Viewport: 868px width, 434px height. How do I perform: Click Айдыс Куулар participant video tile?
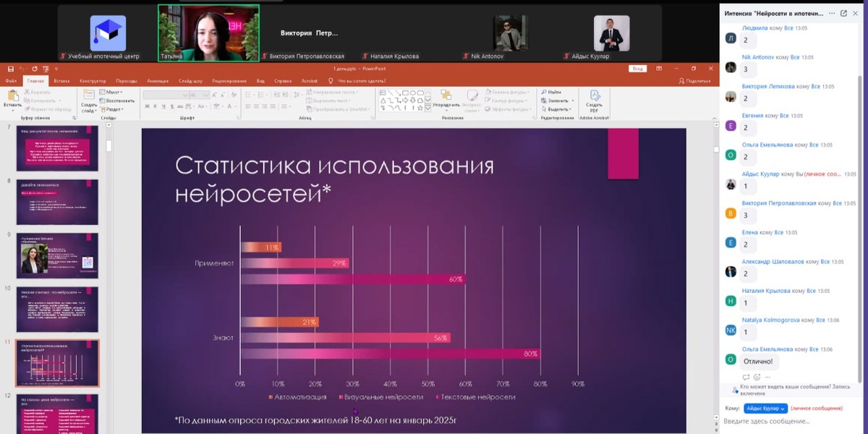612,33
